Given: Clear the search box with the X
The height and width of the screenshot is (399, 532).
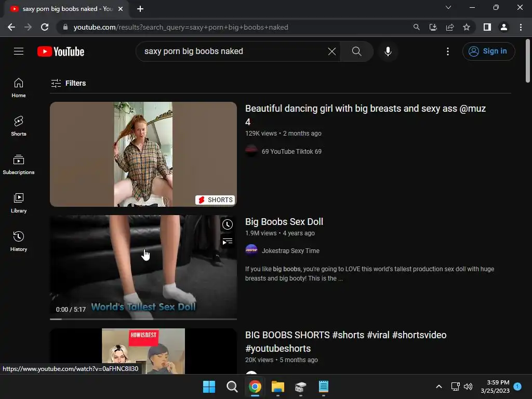Looking at the screenshot, I should pyautogui.click(x=332, y=51).
